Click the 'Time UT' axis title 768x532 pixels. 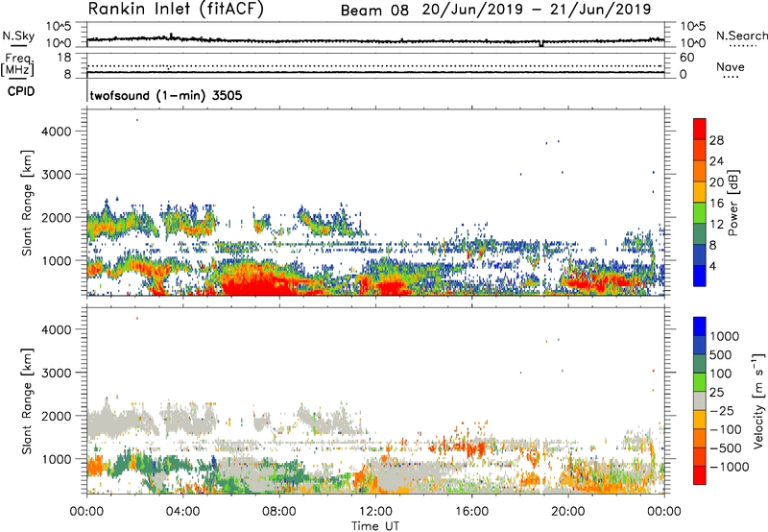tap(375, 526)
